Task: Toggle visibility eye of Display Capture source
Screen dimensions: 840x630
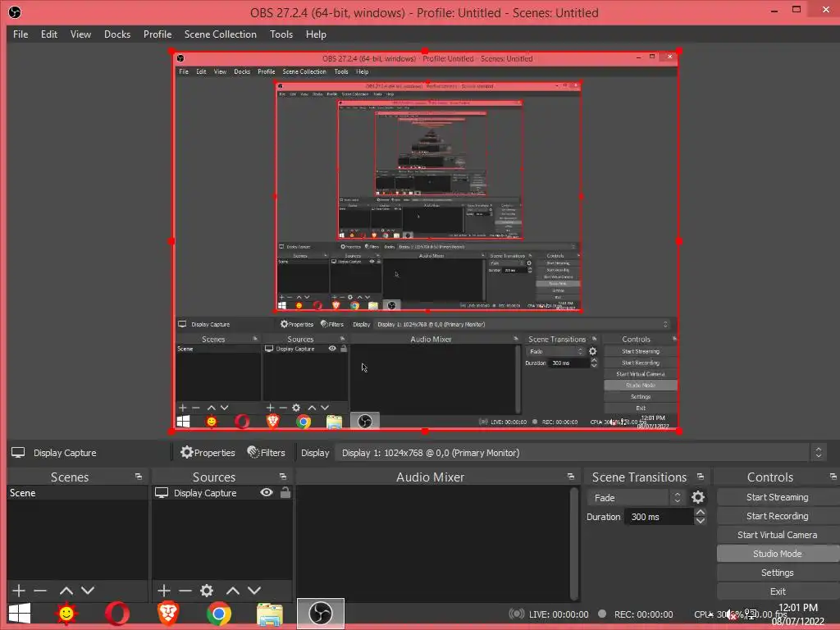Action: [x=267, y=493]
